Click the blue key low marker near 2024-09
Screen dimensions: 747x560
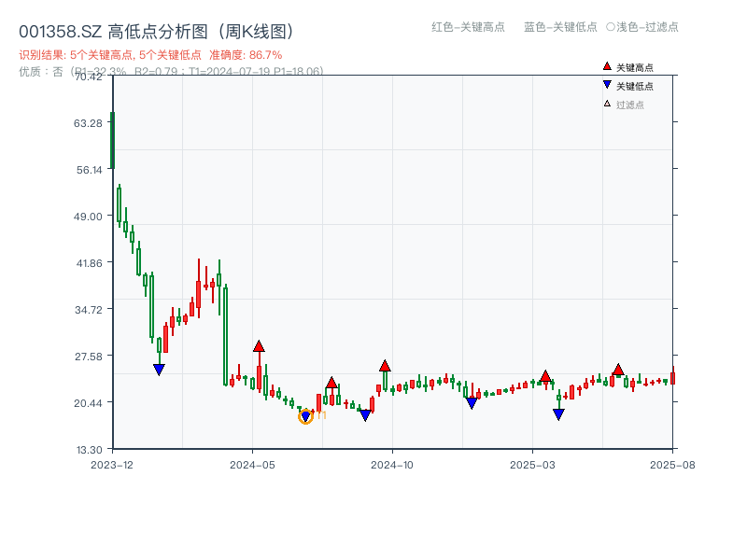coord(365,415)
